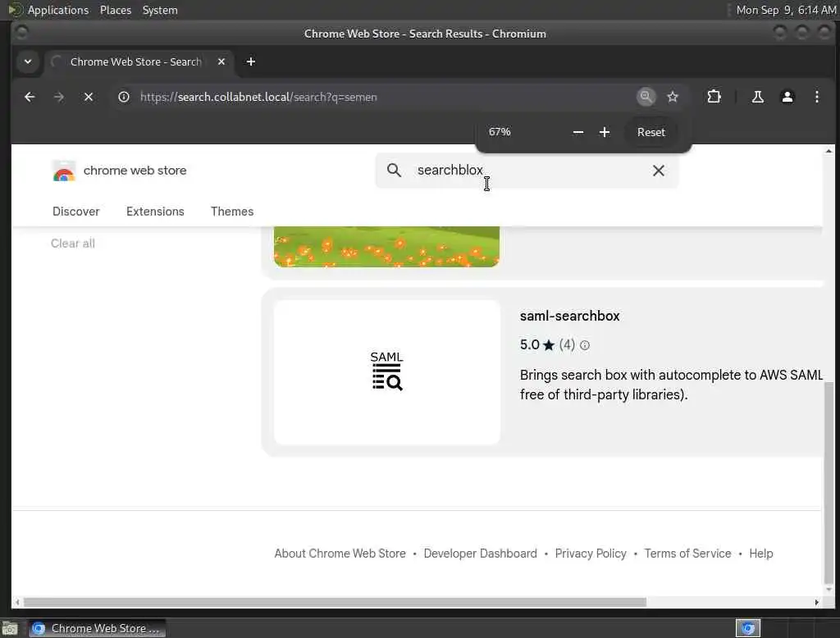The width and height of the screenshot is (840, 638).
Task: Bookmark this page with the star icon
Action: pyautogui.click(x=673, y=97)
